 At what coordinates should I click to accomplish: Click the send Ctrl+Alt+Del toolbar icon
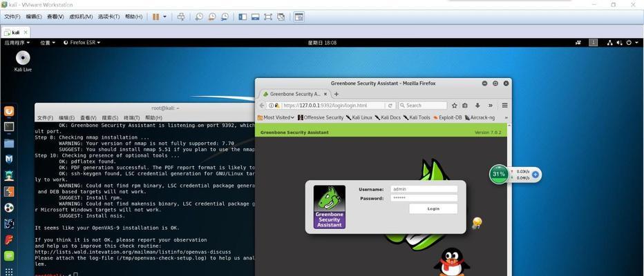(181, 17)
